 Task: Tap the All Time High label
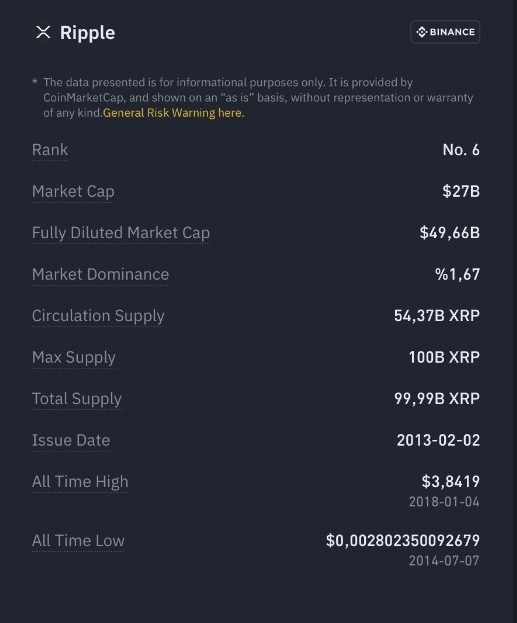80,482
